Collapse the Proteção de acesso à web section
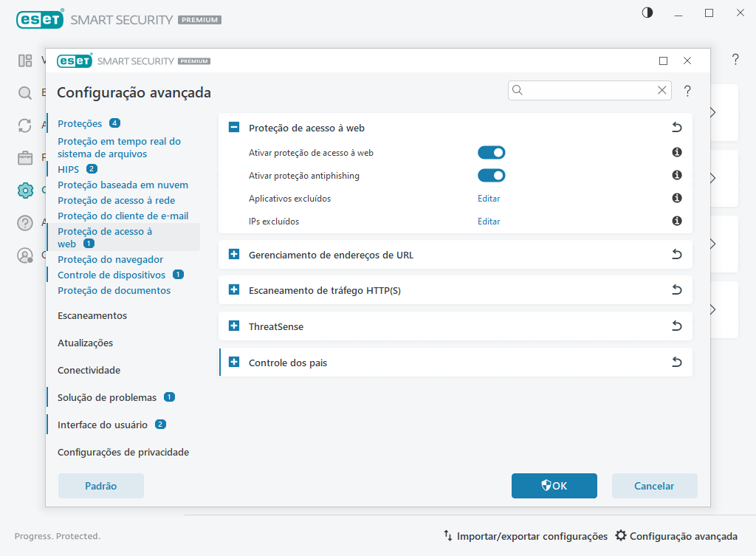This screenshot has width=756, height=556. coord(233,127)
